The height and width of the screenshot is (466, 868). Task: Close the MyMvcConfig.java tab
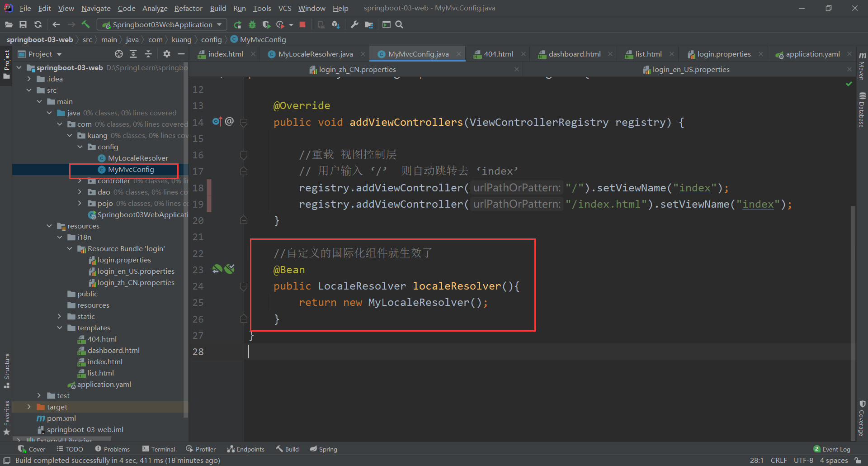pyautogui.click(x=459, y=54)
